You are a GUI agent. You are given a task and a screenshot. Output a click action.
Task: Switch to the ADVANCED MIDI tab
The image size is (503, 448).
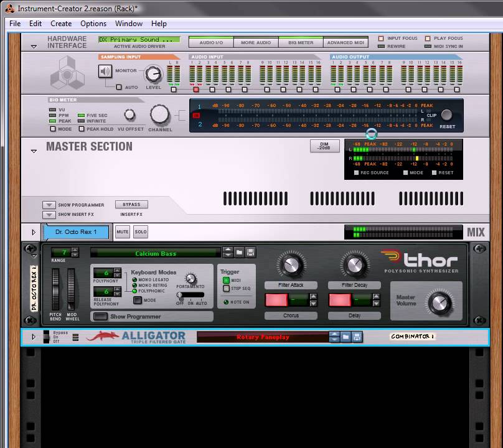click(346, 42)
